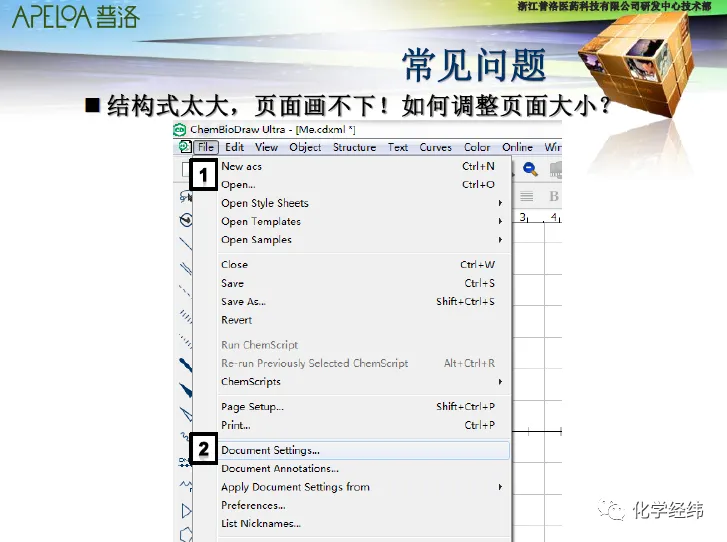Choose Save As... menu entry
727x542 pixels.
pos(364,302)
